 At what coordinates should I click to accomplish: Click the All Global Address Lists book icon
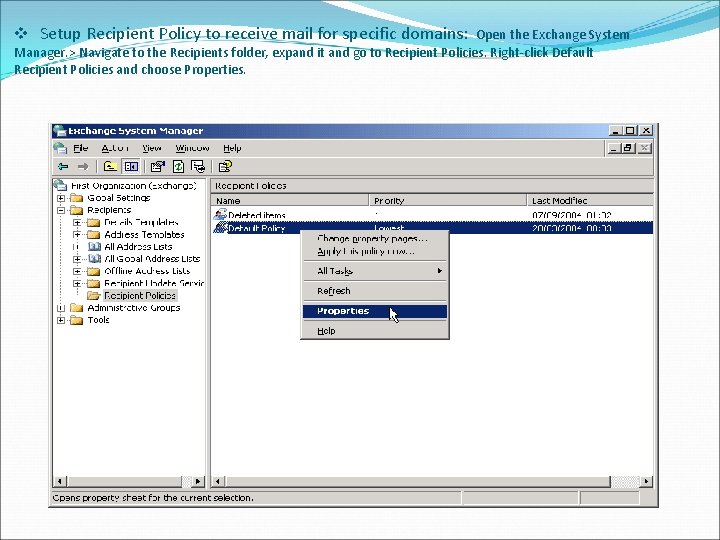point(94,259)
